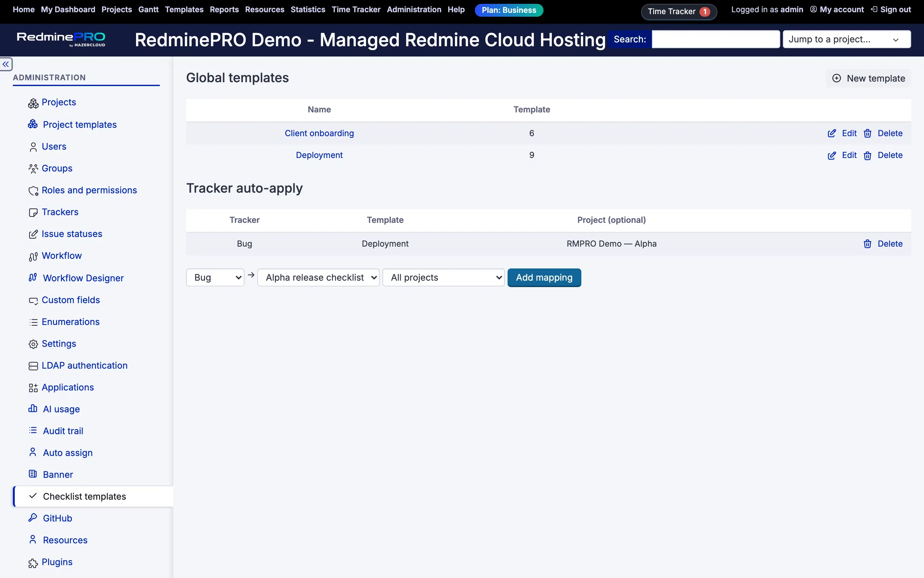The image size is (924, 578).
Task: Open the Client onboarding template link
Action: pos(319,133)
